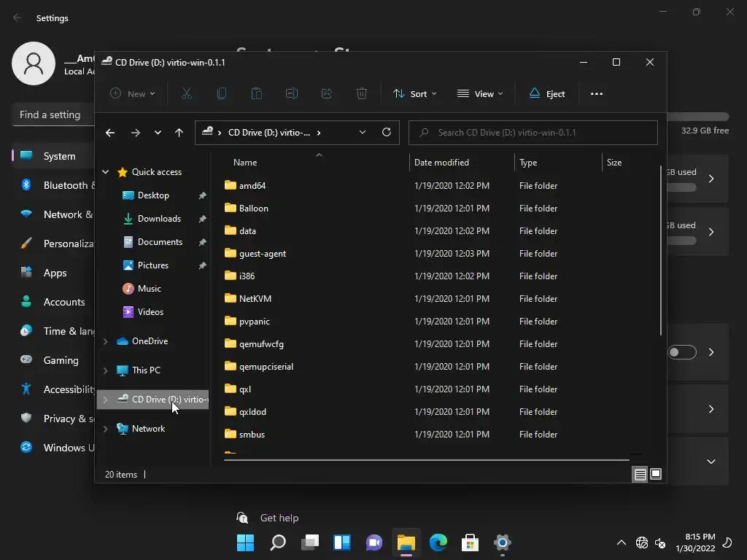Screen dimensions: 747x560
Task: Select the NetKVM folder
Action: pyautogui.click(x=255, y=298)
